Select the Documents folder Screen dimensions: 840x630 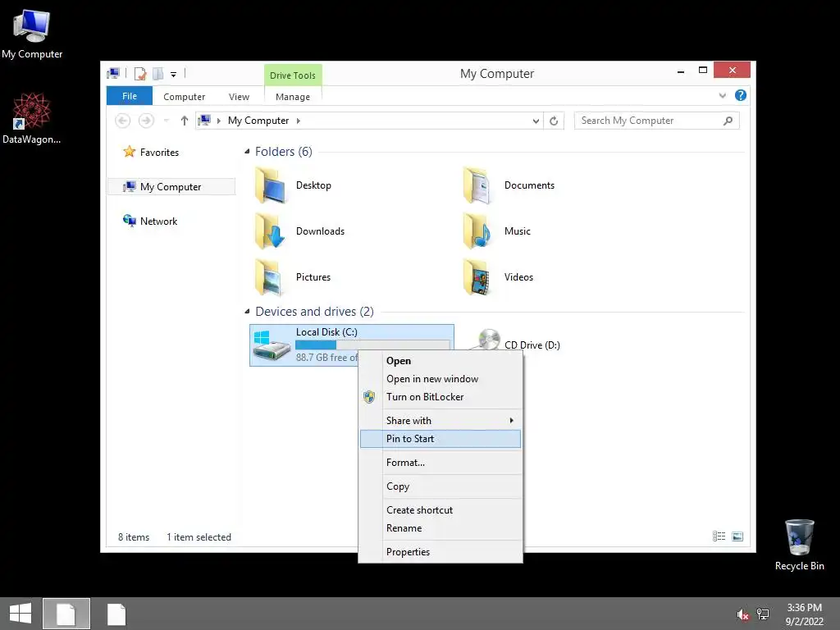509,185
